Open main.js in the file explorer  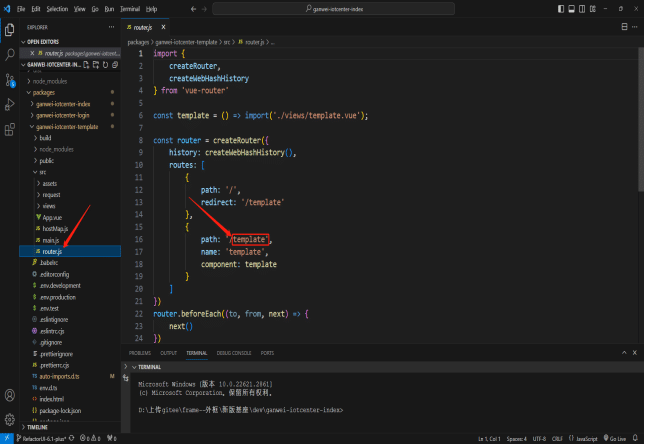point(50,240)
